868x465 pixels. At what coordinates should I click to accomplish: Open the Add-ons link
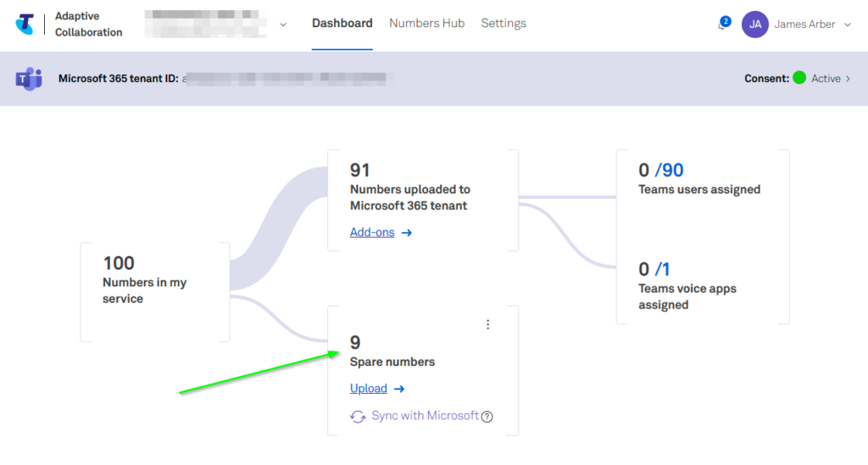point(372,232)
